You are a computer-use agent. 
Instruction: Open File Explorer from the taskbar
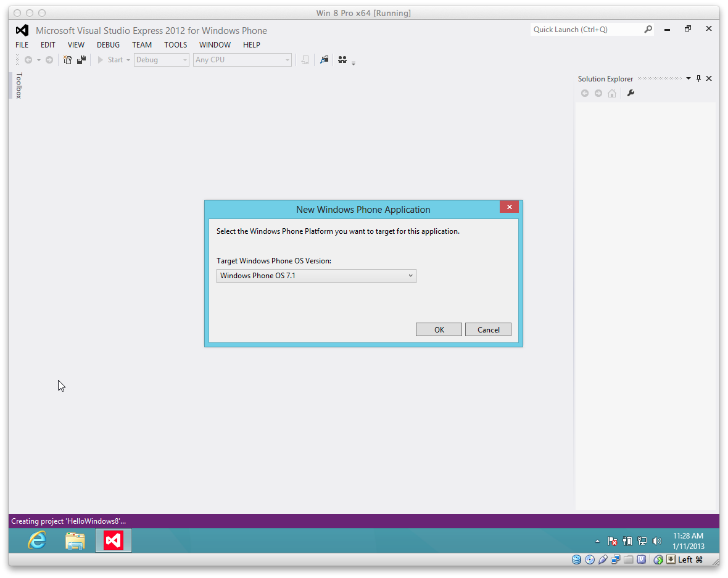(75, 541)
